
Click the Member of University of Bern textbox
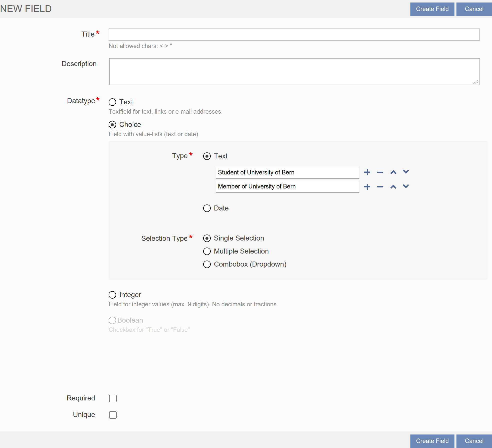[287, 187]
